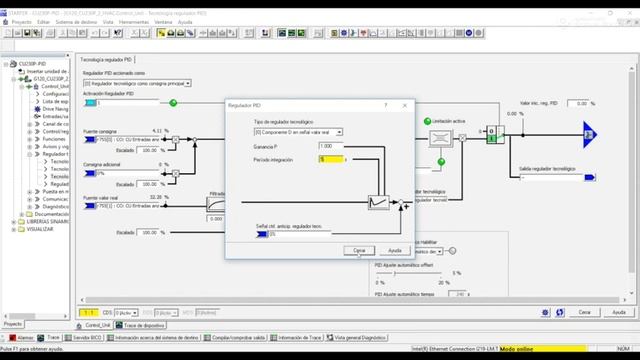This screenshot has height=360, width=640.
Task: Click the green status LED next to Activación Regulador PID
Action: click(x=173, y=103)
